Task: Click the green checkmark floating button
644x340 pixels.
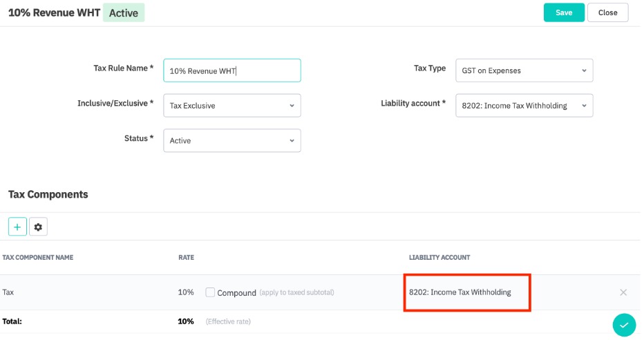Action: 623,324
